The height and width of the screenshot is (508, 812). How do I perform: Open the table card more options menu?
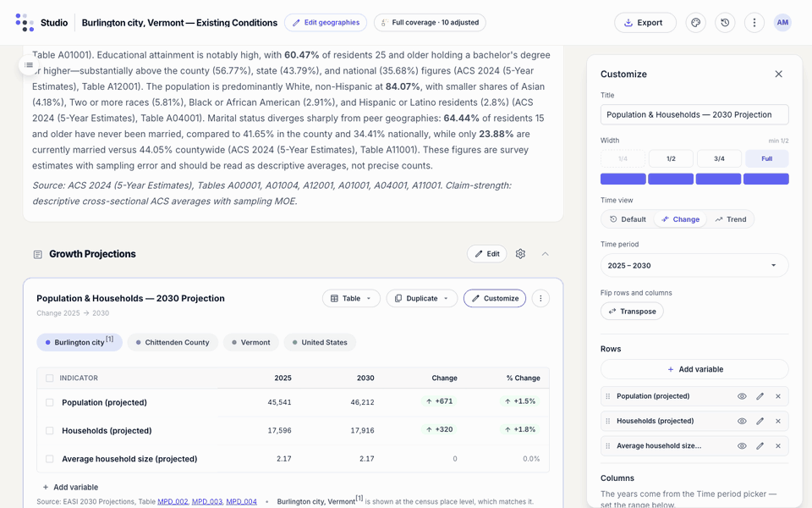540,299
